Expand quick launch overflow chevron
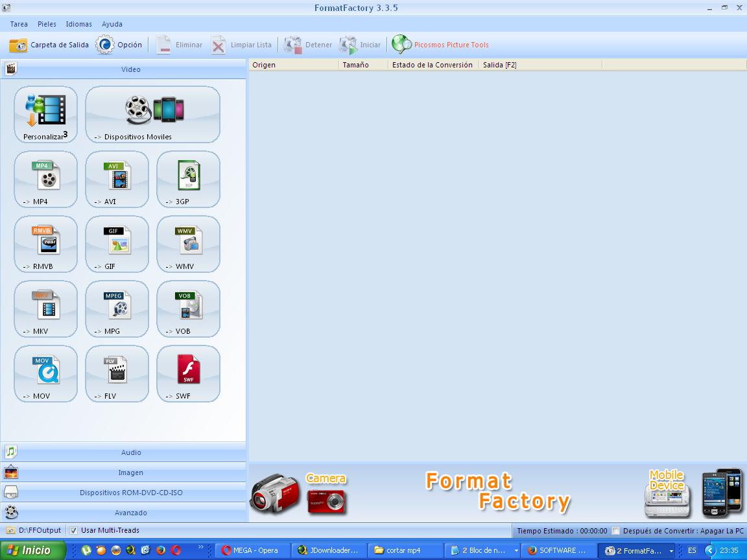The width and height of the screenshot is (747, 560). click(200, 547)
